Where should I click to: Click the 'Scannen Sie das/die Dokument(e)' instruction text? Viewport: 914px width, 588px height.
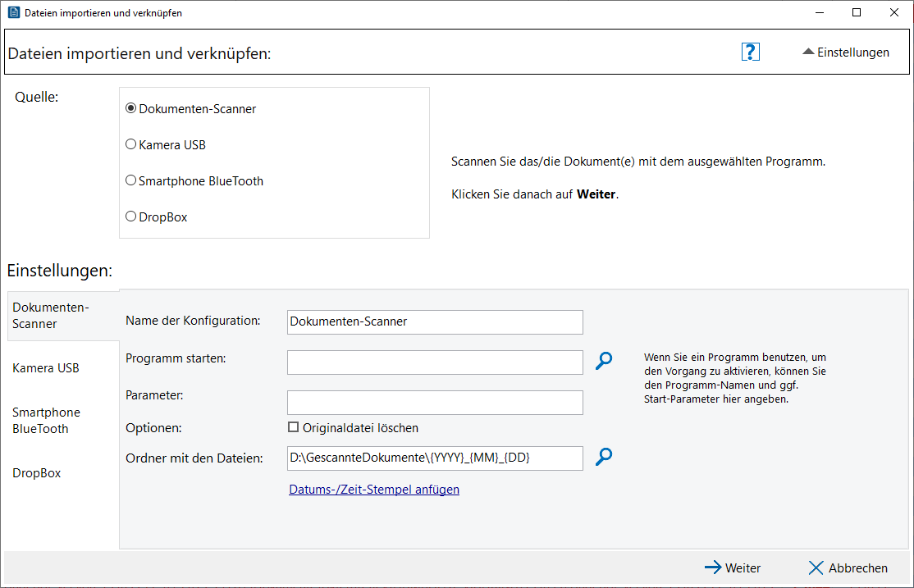pos(638,162)
